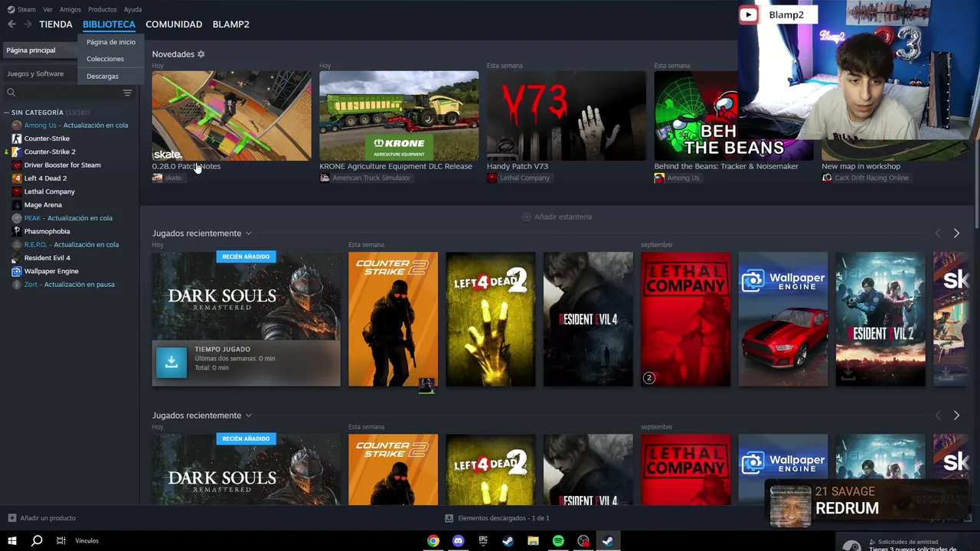Choose the Left 4 Dead 2 sidebar icon
980x551 pixels.
(16, 178)
